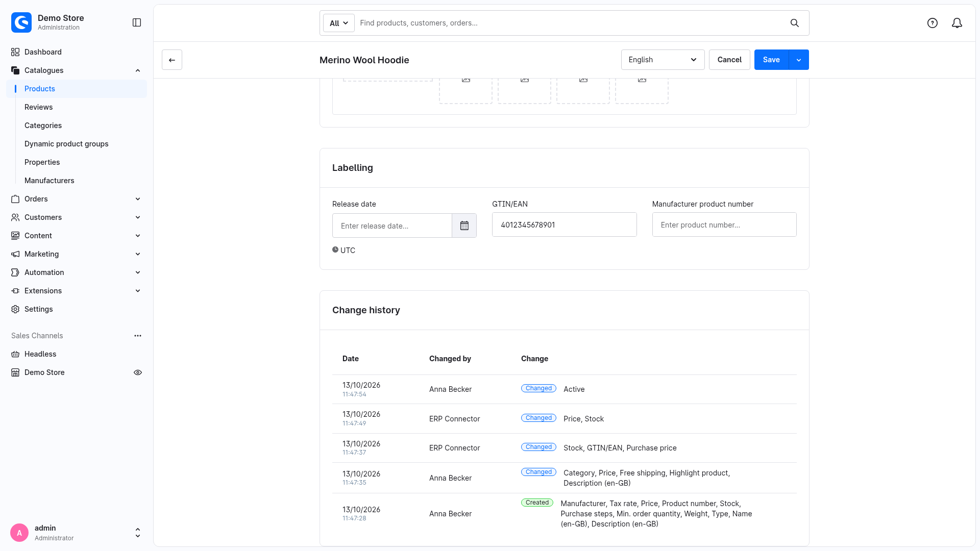The width and height of the screenshot is (980, 551).
Task: Click the release date input field
Action: tap(392, 226)
